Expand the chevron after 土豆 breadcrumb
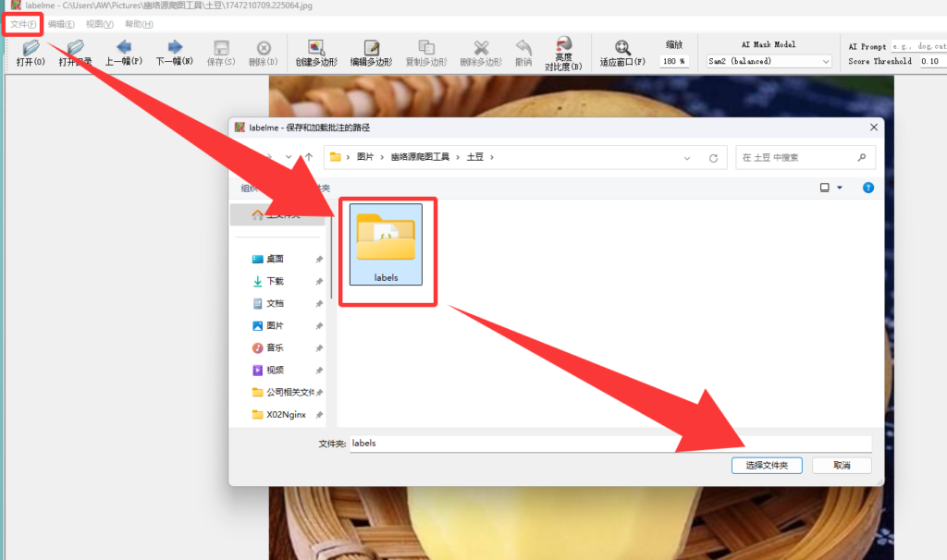 [492, 157]
